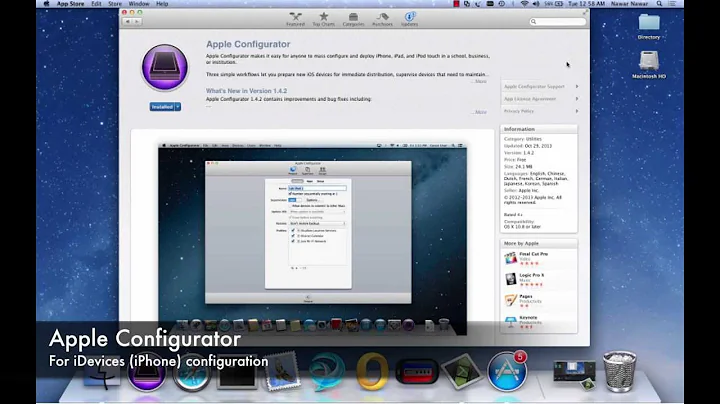Viewport: 720px width, 404px height.
Task: Open the Trash in the Dock
Action: 619,371
